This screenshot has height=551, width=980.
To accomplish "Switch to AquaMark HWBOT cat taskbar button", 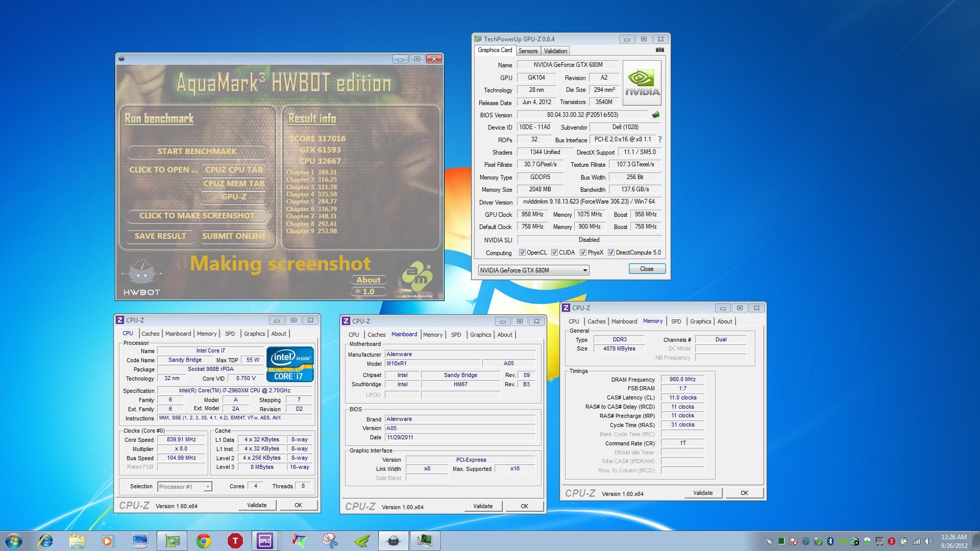I will [x=393, y=541].
